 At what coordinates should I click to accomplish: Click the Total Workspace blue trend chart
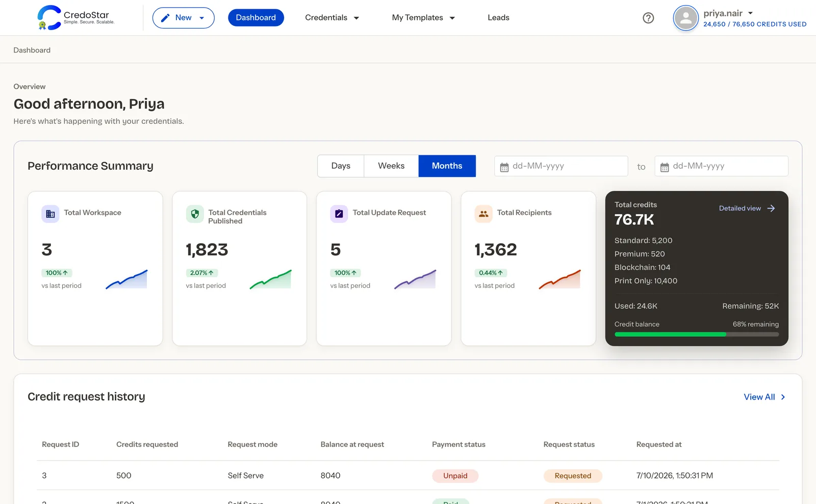pos(126,279)
